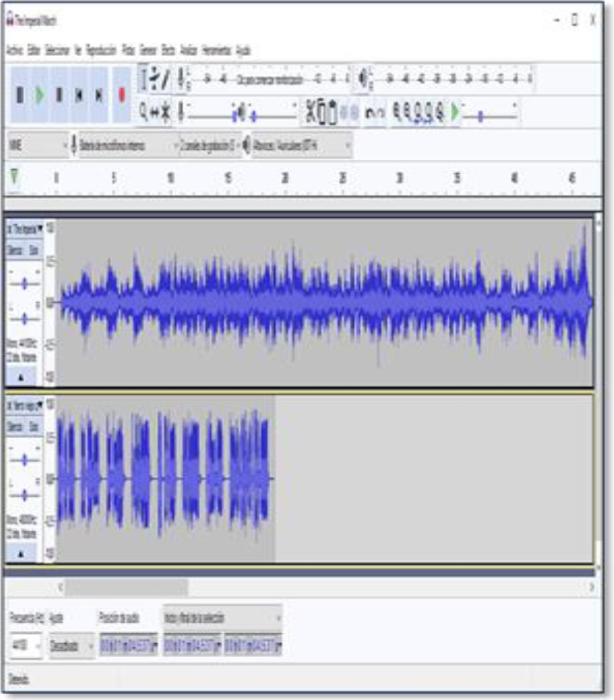Viewport: 614px width, 700px height.
Task: Expand the recording device microphone dropdown
Action: (x=127, y=144)
